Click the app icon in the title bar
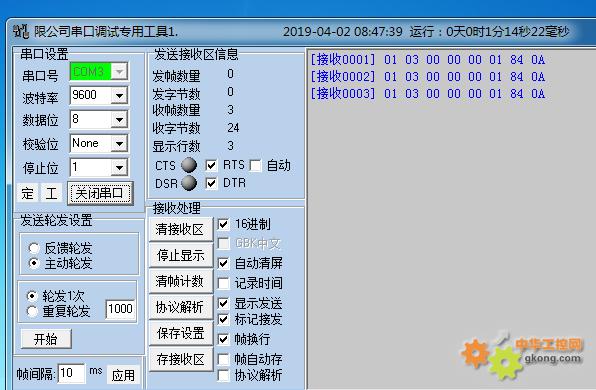This screenshot has height=390, width=596. pyautogui.click(x=21, y=31)
